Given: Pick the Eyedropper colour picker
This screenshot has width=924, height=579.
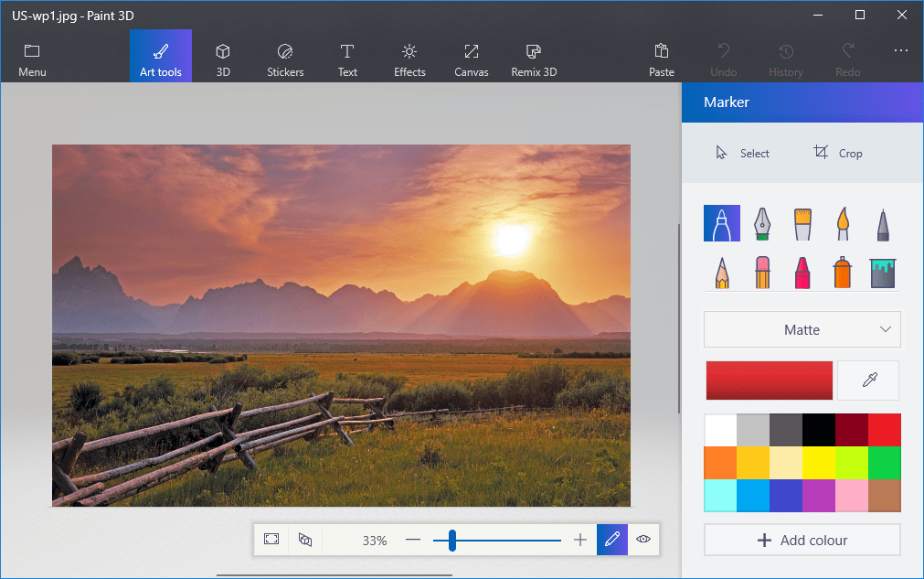Looking at the screenshot, I should 868,381.
